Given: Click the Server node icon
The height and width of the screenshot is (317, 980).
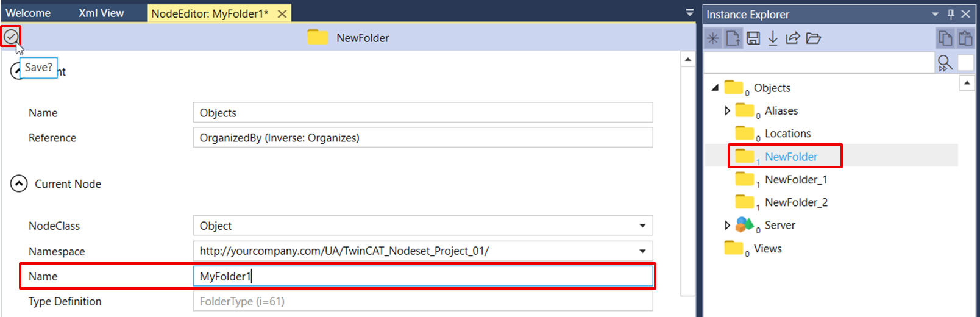Looking at the screenshot, I should [745, 225].
